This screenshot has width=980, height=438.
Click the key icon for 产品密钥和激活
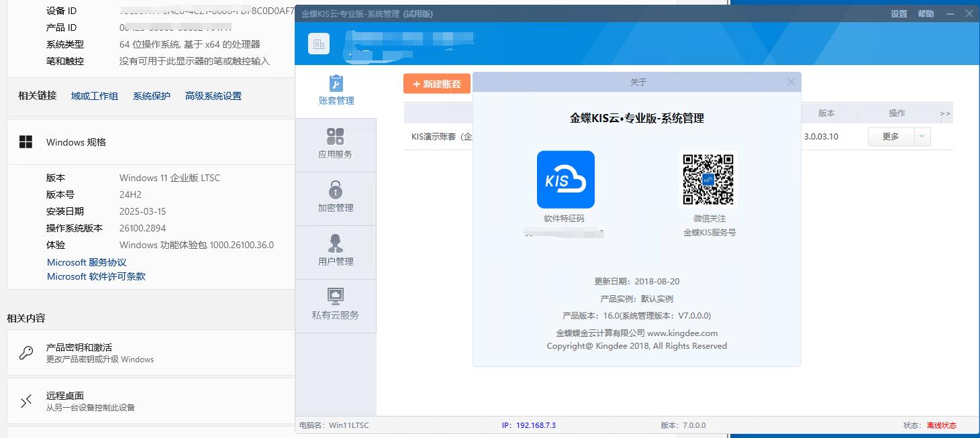pyautogui.click(x=26, y=353)
